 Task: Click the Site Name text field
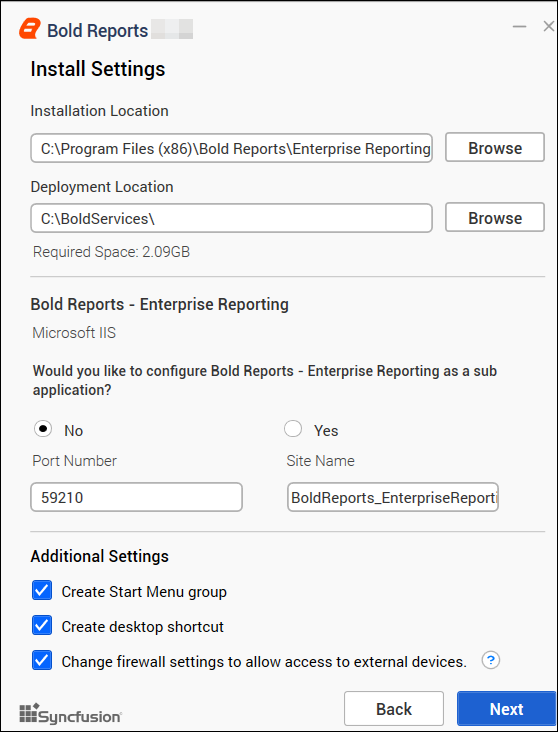(x=393, y=497)
